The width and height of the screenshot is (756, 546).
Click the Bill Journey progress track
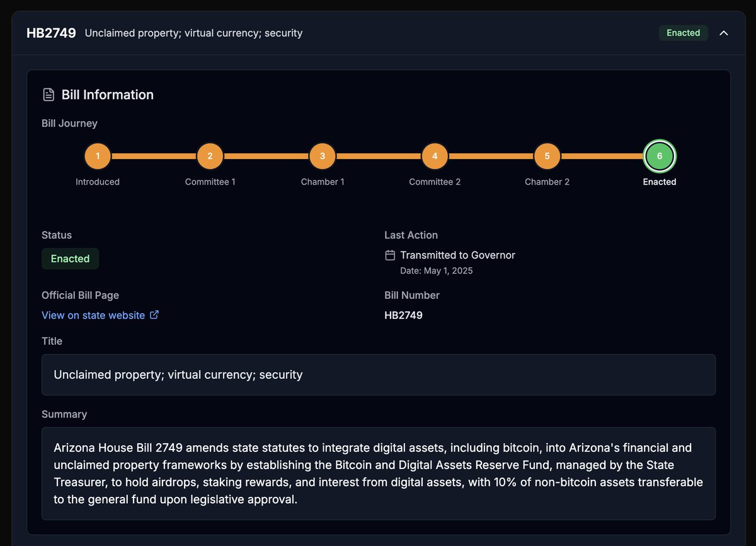point(378,156)
